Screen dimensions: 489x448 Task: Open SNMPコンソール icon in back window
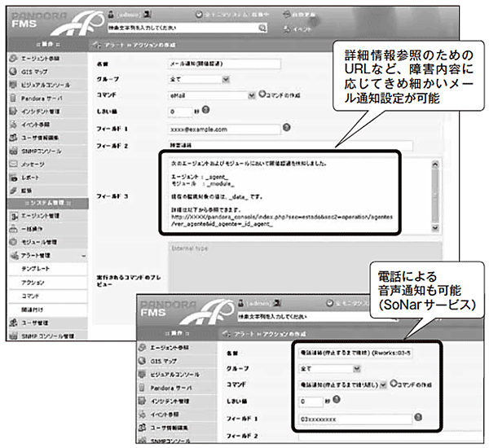point(13,151)
